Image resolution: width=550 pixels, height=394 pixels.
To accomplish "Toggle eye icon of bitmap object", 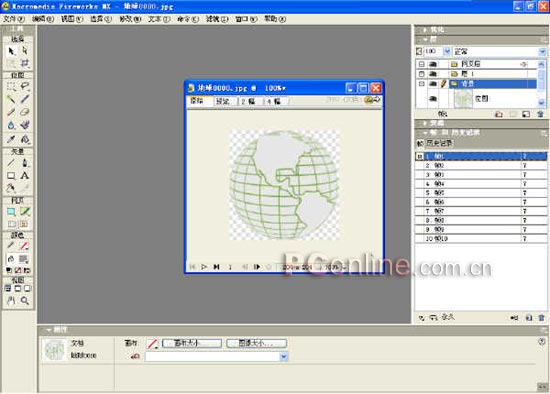I will pos(433,99).
